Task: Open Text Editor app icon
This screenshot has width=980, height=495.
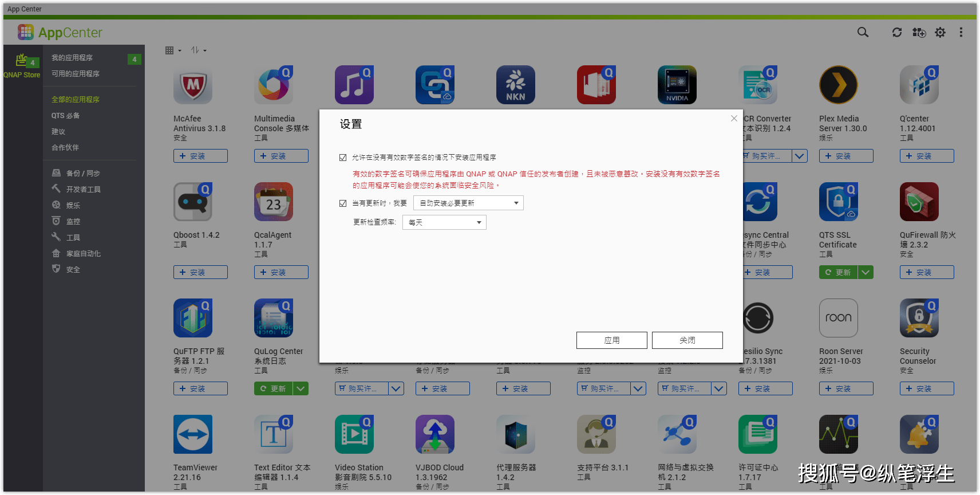Action: pos(274,434)
